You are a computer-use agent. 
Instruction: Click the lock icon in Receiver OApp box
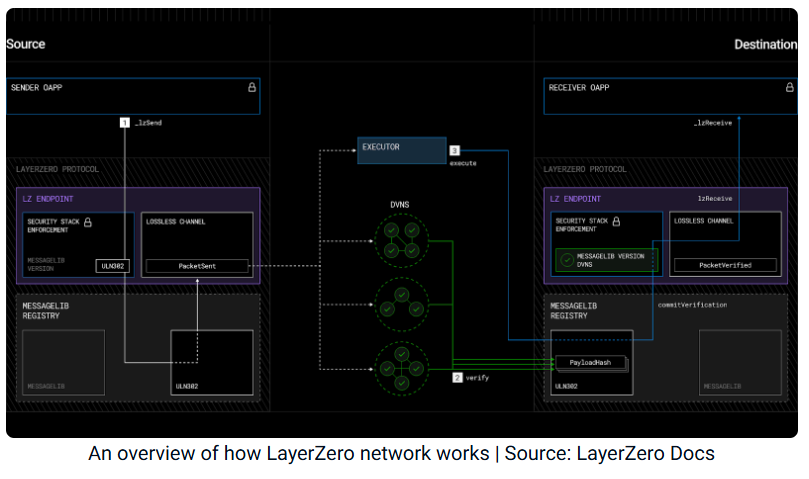[789, 87]
